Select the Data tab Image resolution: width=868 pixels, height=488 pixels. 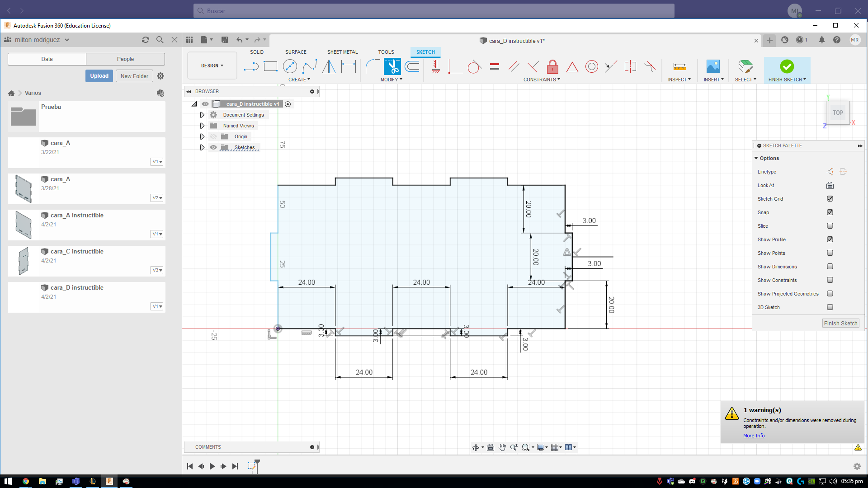click(x=47, y=59)
